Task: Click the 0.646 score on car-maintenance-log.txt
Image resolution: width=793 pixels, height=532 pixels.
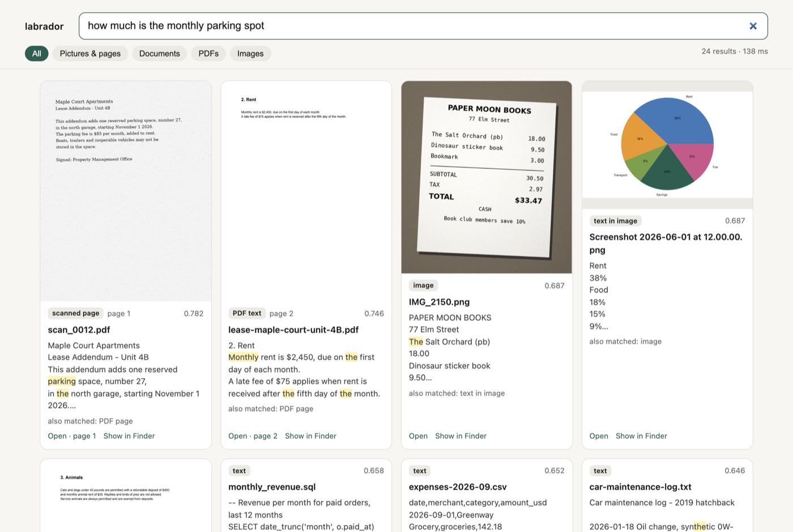Action: [735, 470]
